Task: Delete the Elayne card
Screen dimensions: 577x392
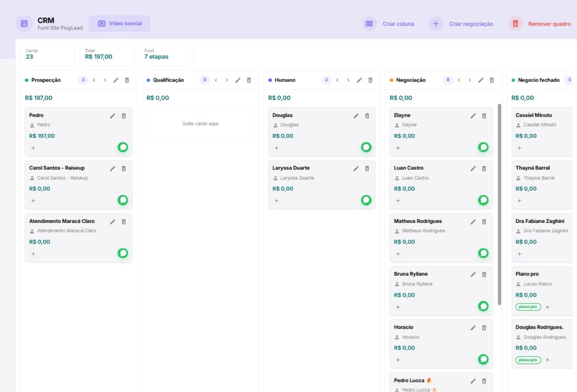Action: click(484, 116)
